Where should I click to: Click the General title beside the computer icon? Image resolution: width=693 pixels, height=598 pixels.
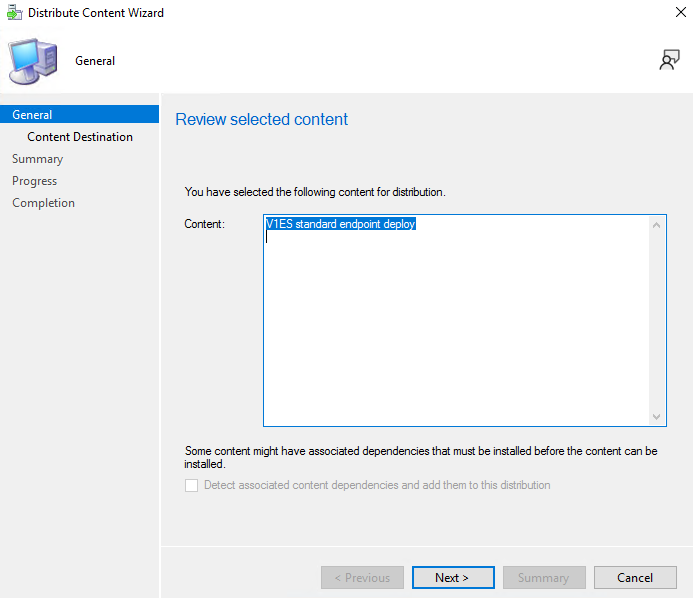tap(95, 61)
